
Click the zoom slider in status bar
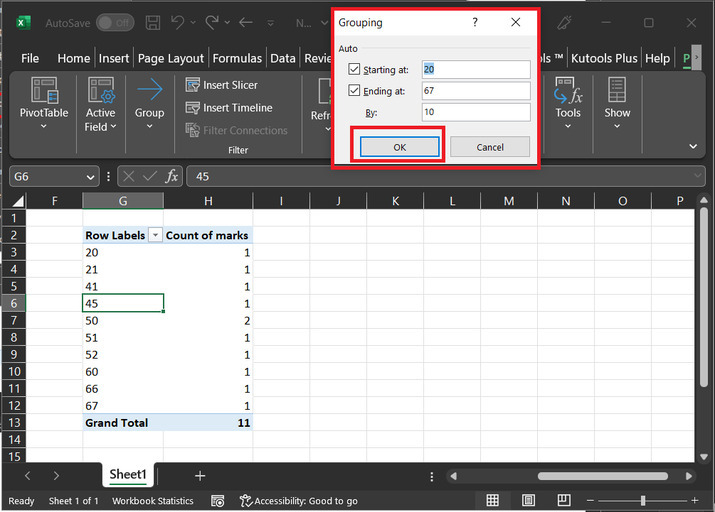coord(642,500)
